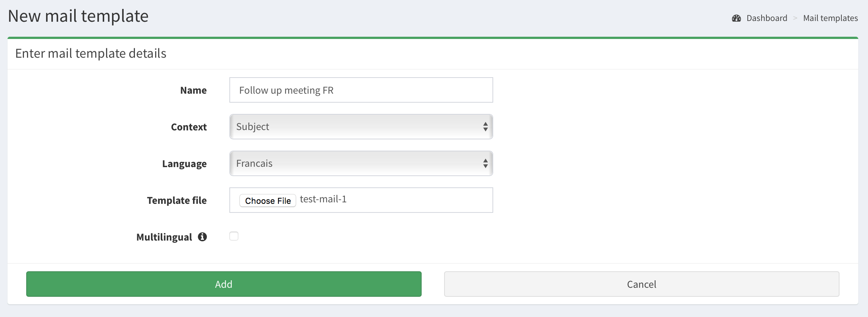Open the Mail templates breadcrumb link
This screenshot has width=868, height=317.
coord(830,18)
